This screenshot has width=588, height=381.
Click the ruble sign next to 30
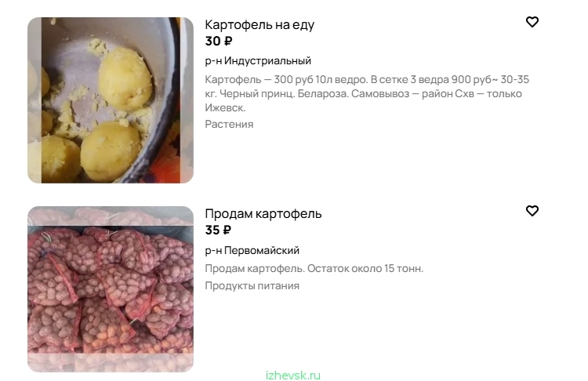228,42
